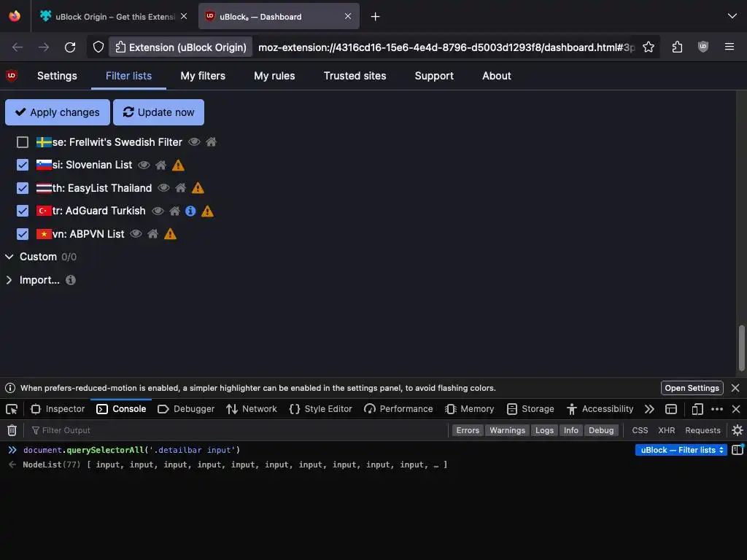Toggle Debug filter in console

point(601,430)
